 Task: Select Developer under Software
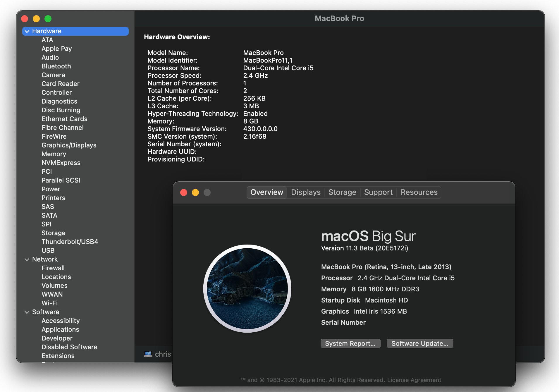point(57,338)
